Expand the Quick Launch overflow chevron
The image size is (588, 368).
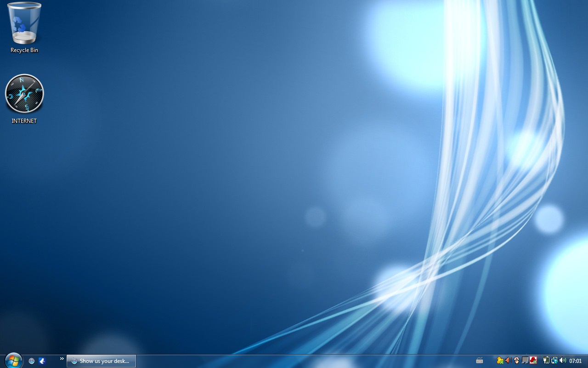[x=62, y=359]
